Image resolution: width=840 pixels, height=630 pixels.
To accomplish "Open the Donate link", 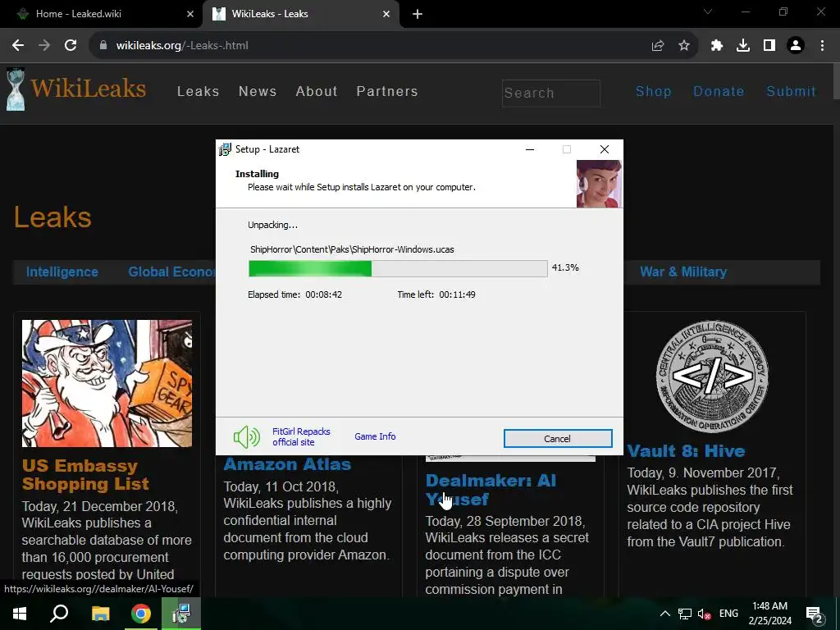I will click(x=719, y=92).
